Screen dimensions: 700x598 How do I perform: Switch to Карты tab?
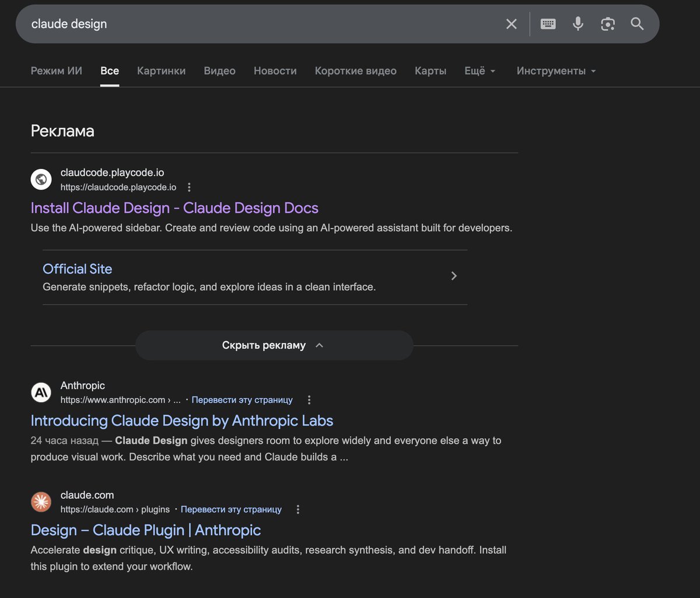pos(430,71)
